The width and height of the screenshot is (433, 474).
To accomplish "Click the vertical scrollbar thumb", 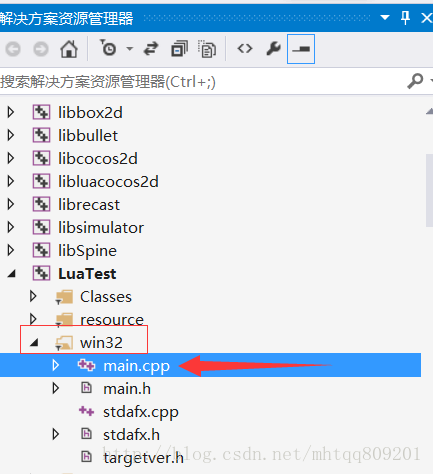I will [429, 190].
